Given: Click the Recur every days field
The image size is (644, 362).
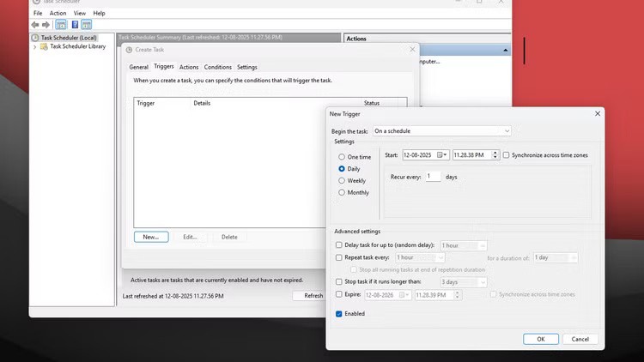Looking at the screenshot, I should tap(433, 176).
